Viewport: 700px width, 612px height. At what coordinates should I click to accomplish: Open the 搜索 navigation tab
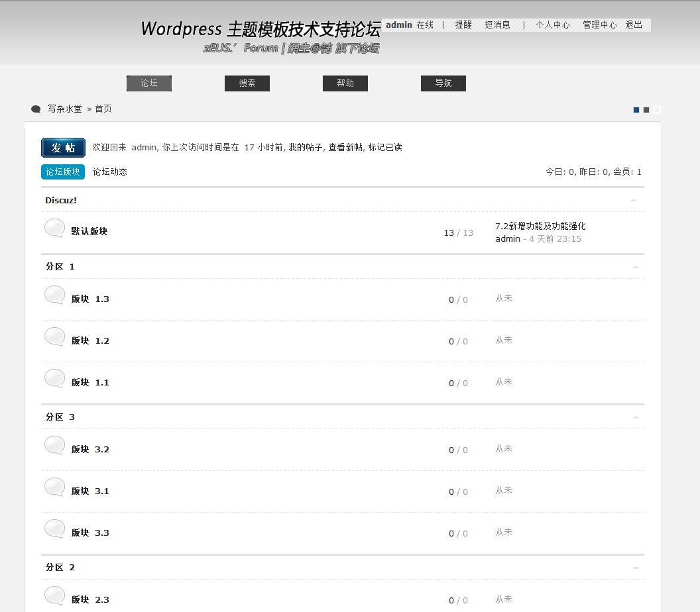(247, 83)
